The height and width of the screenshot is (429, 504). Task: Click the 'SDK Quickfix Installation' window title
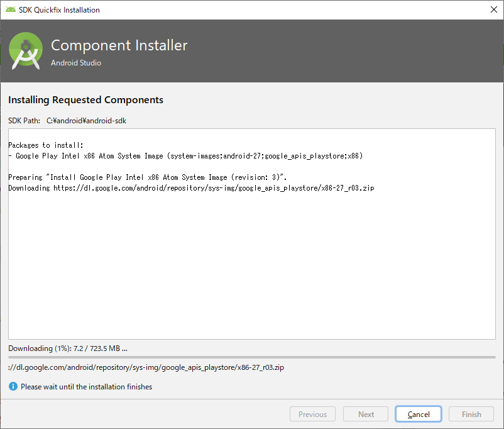click(x=59, y=10)
